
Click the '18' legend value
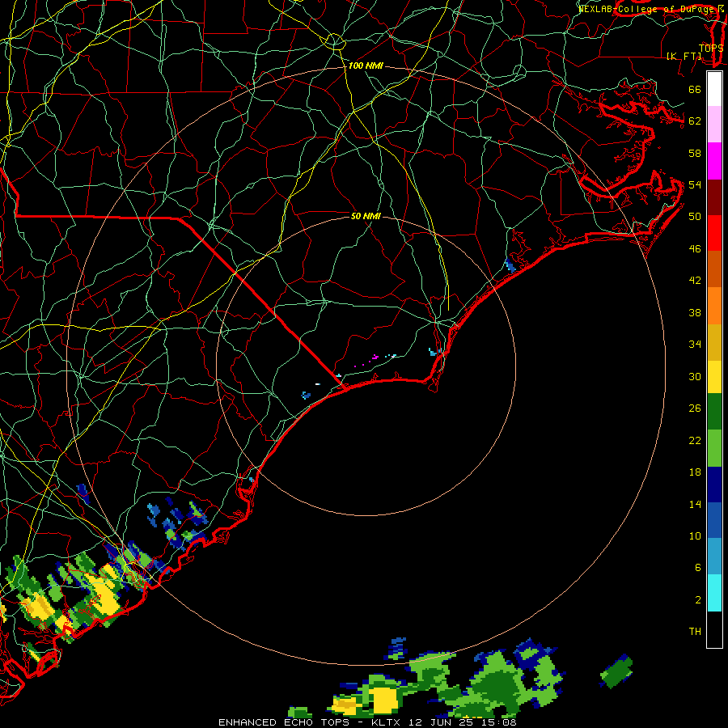[x=695, y=472]
